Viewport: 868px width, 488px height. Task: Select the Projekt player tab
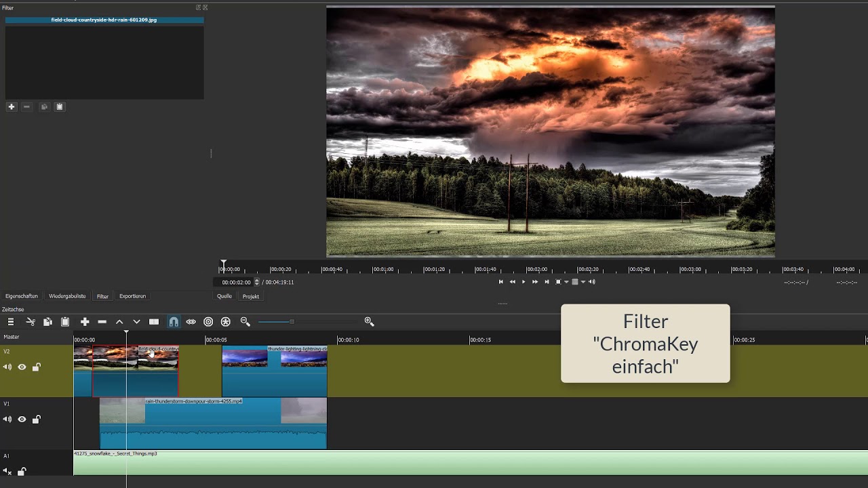click(251, 296)
